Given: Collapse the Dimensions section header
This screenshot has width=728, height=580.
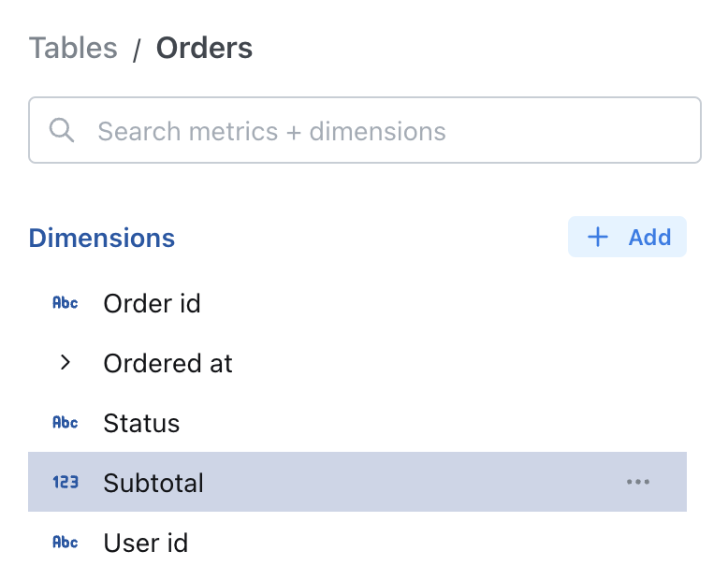Looking at the screenshot, I should point(102,238).
